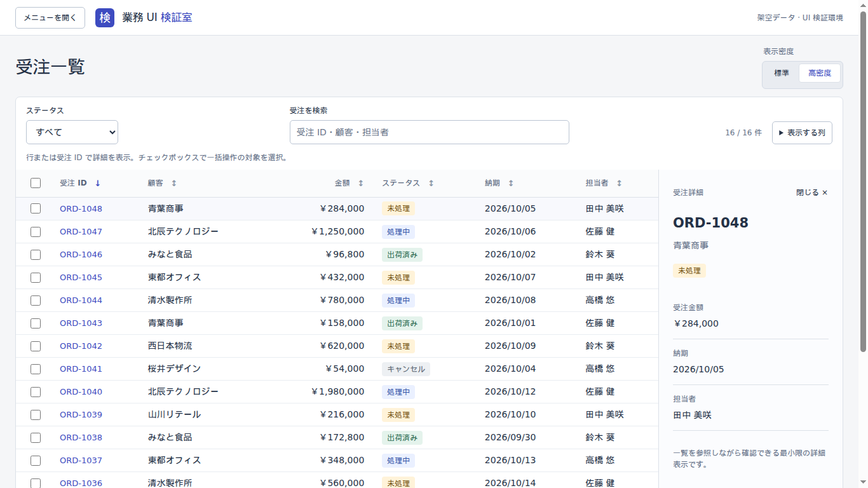Click 山川リテール customer cell
This screenshot has height=488, width=868.
pyautogui.click(x=174, y=414)
